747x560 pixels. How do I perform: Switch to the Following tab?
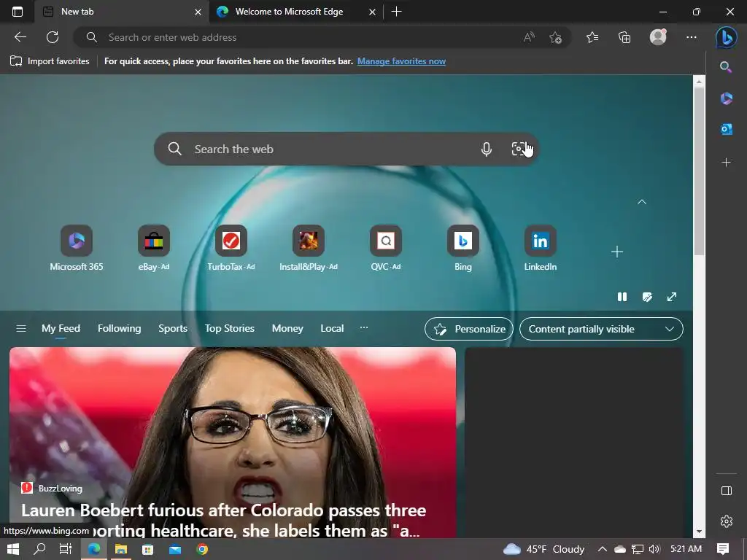coord(119,329)
